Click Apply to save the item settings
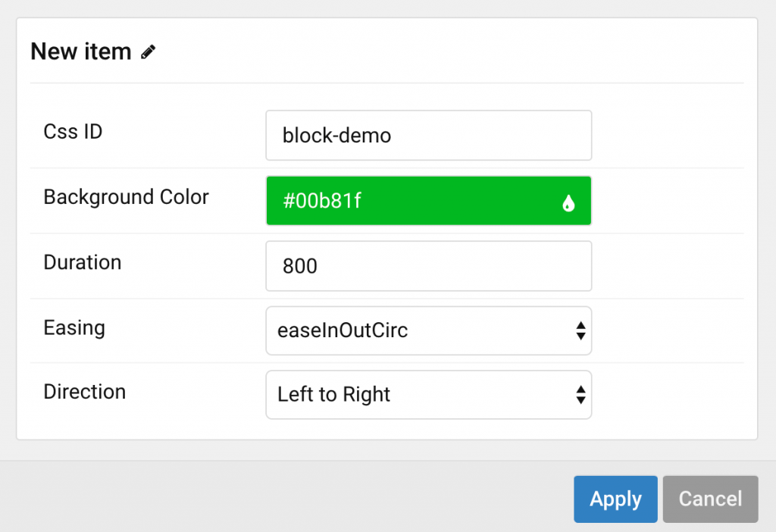The width and height of the screenshot is (776, 532). click(x=615, y=499)
